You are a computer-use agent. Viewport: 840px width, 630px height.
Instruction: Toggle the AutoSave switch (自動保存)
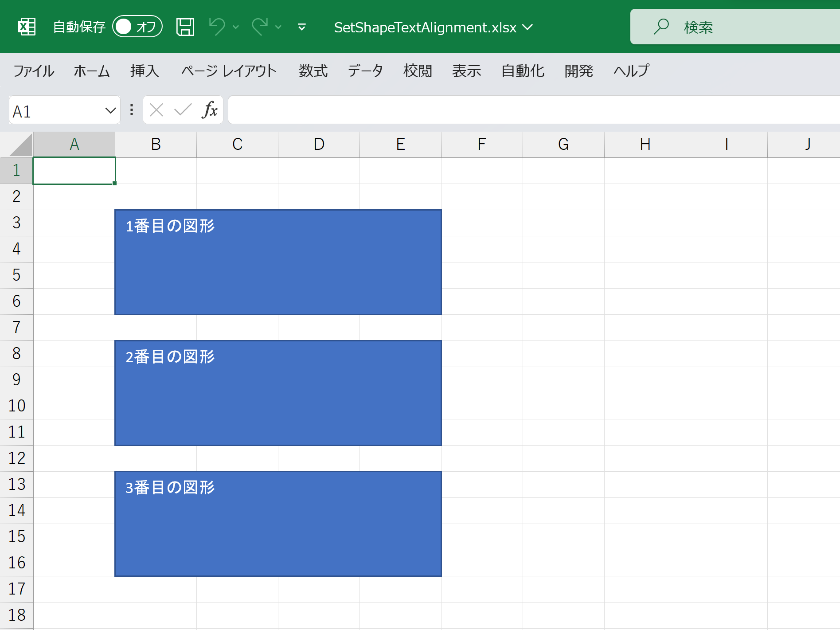click(137, 27)
